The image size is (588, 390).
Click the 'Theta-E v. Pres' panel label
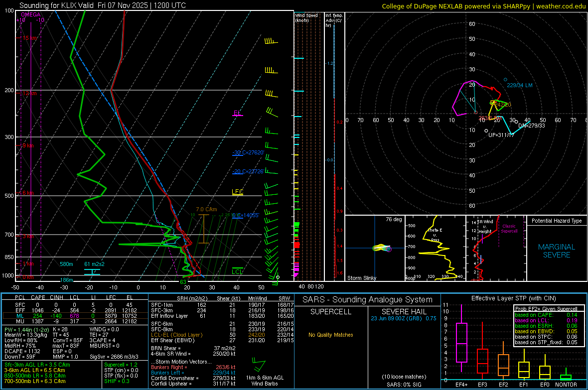tap(435, 235)
